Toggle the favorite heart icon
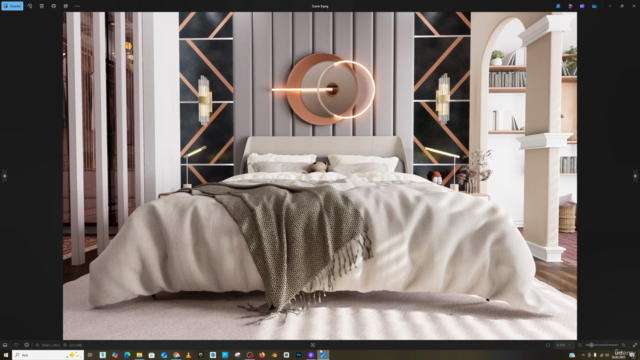The height and width of the screenshot is (360, 640). pos(16,345)
